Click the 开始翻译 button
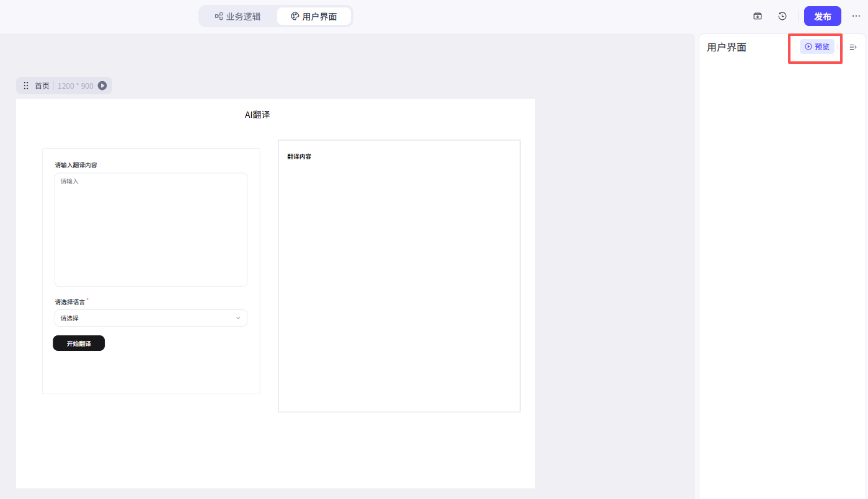This screenshot has width=868, height=499. point(79,343)
